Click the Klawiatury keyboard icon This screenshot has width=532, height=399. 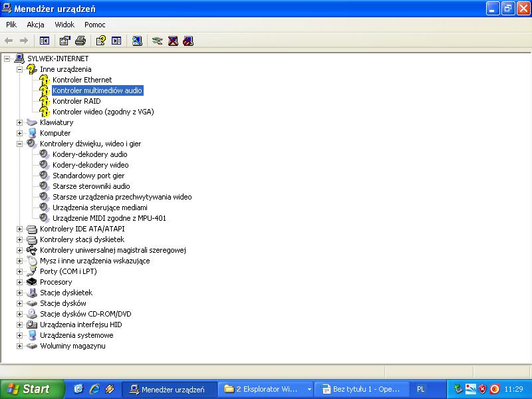tap(31, 122)
